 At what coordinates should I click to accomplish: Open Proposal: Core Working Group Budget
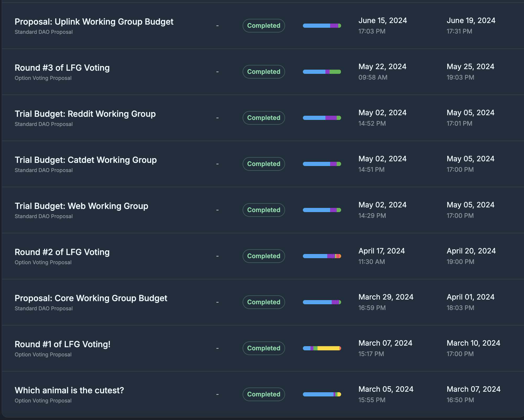91,298
